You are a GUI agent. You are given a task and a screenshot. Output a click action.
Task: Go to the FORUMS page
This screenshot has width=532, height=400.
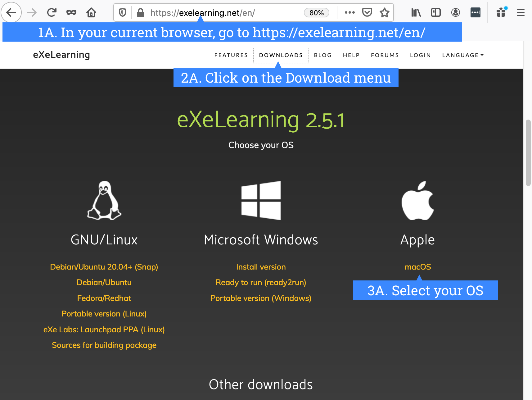pos(385,55)
